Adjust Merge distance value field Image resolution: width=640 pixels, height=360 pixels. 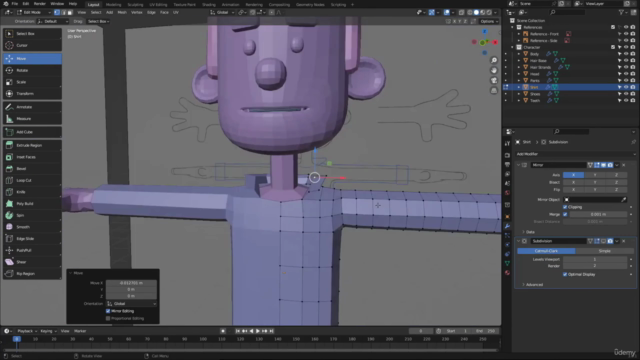[598, 214]
